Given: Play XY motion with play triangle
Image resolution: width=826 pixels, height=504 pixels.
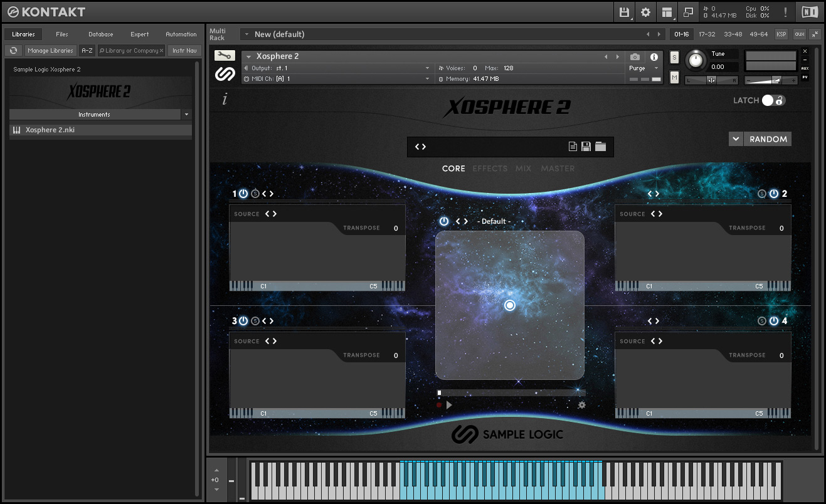Looking at the screenshot, I should [x=449, y=405].
